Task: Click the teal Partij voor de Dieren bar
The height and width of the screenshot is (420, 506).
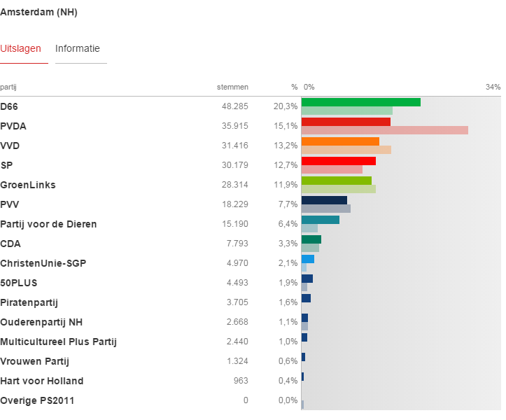Action: [x=321, y=220]
